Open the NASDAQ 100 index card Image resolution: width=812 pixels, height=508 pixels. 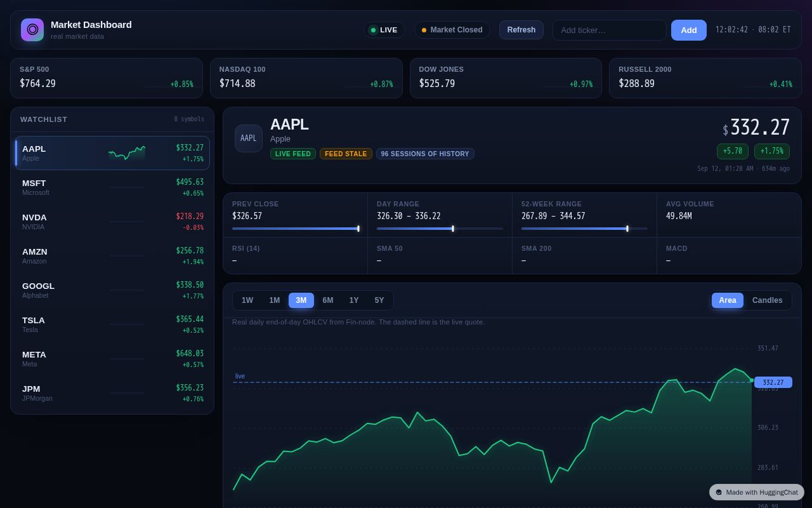point(306,78)
